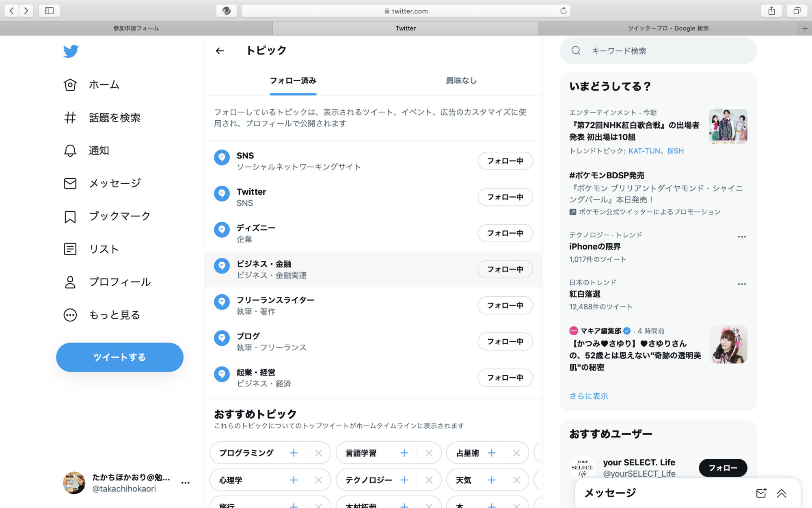Open account menu dots beside @takachihokaori
This screenshot has width=812, height=508.
click(186, 483)
